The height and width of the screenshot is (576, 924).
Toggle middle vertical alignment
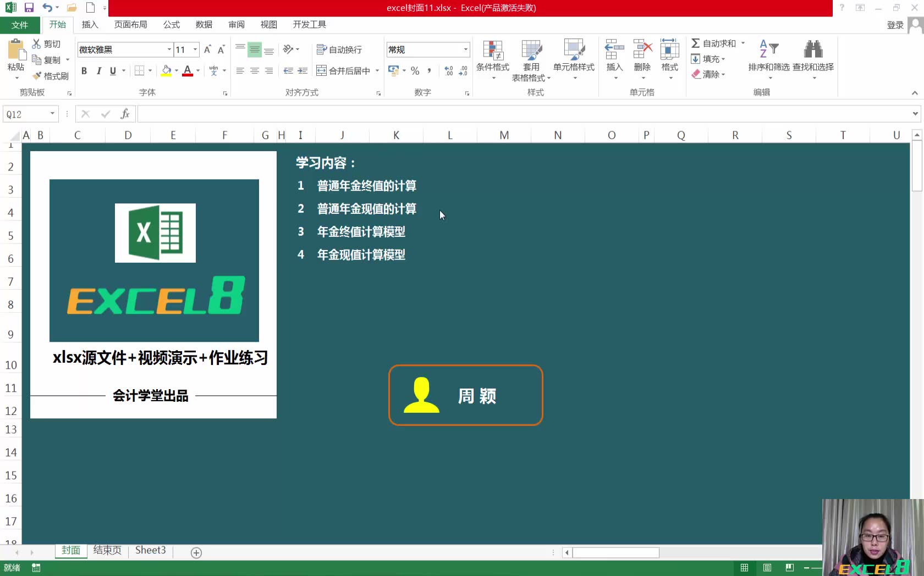point(255,49)
